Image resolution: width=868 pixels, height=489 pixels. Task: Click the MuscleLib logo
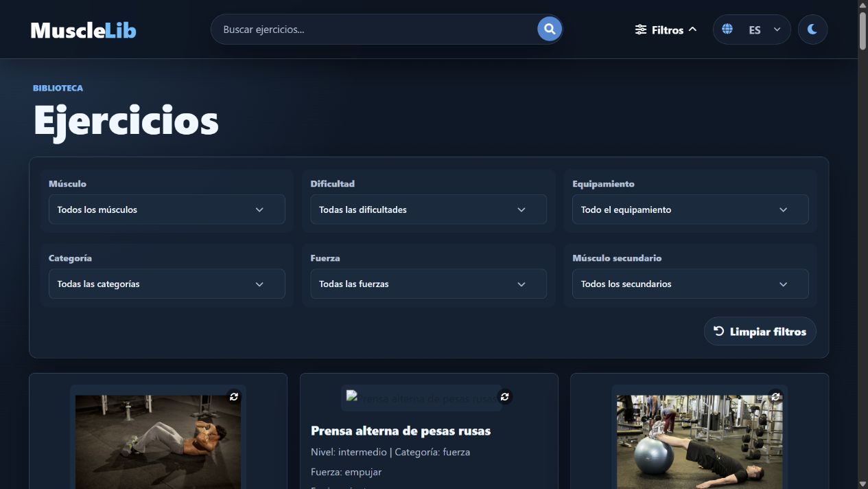click(x=83, y=30)
